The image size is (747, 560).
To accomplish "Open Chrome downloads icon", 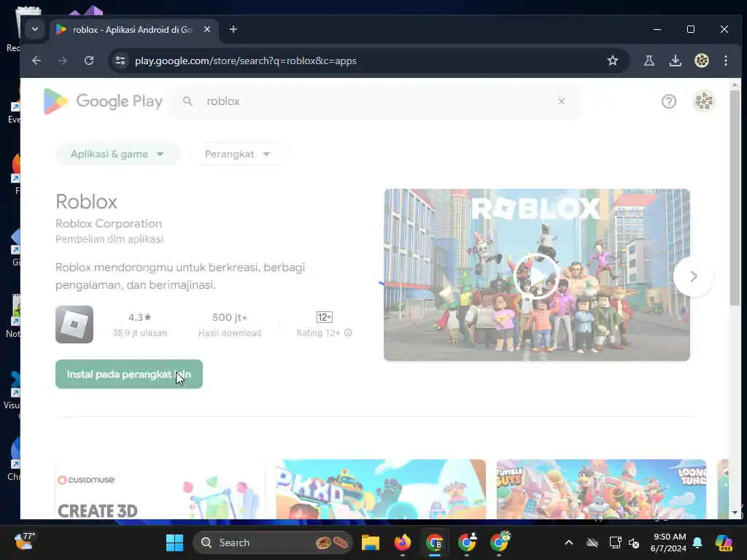I will 675,61.
